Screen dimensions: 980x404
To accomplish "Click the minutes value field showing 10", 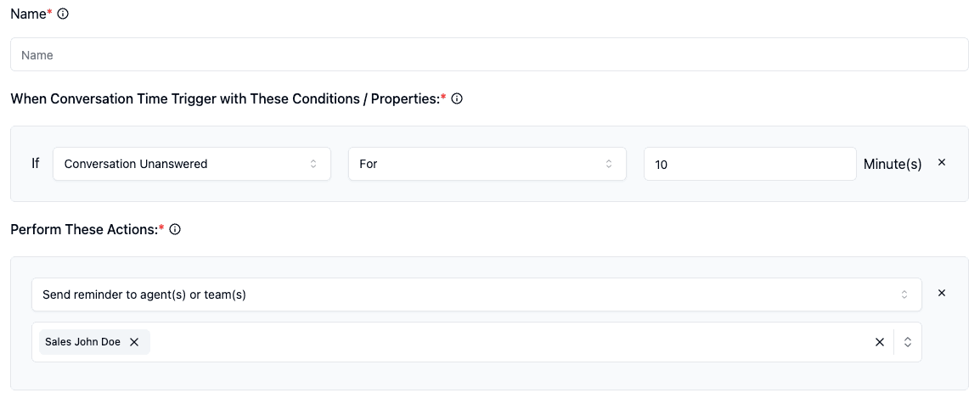I will pyautogui.click(x=750, y=164).
